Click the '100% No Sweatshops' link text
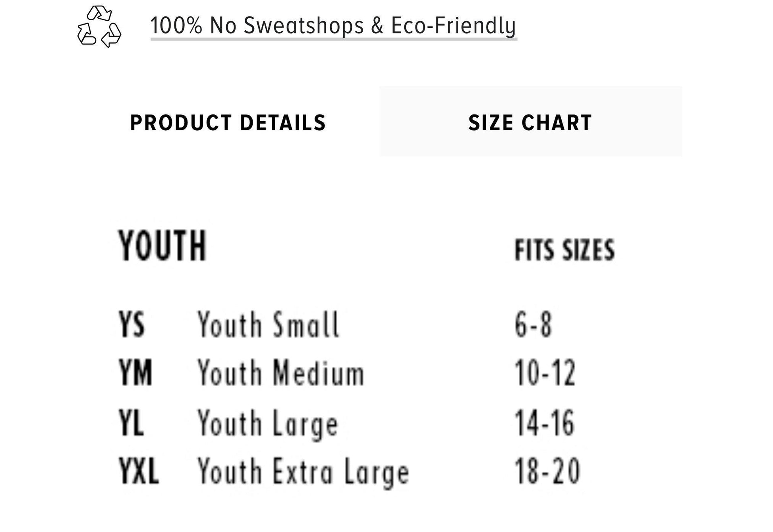 click(x=256, y=26)
